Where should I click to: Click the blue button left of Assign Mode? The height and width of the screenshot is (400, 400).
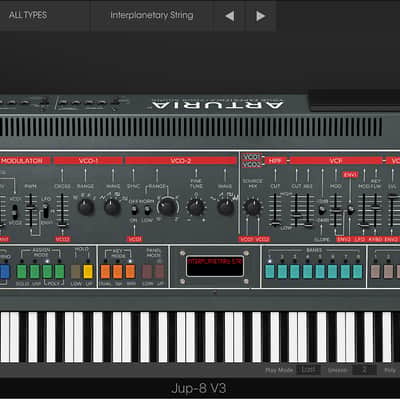(x=5, y=272)
